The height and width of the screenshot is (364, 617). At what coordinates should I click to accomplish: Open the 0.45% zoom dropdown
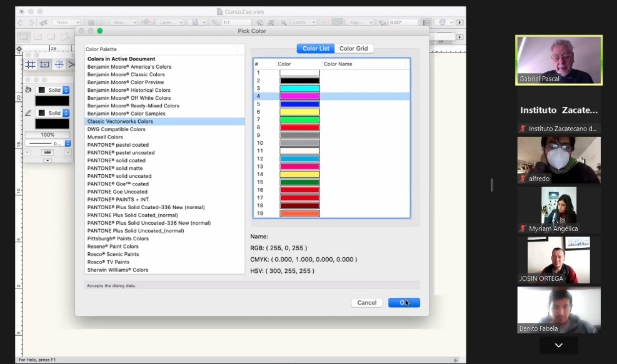click(x=303, y=22)
